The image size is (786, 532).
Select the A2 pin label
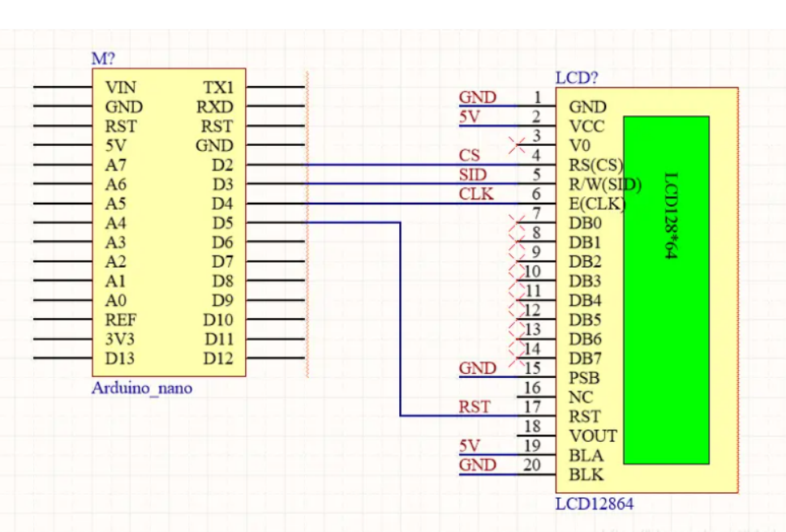[115, 262]
